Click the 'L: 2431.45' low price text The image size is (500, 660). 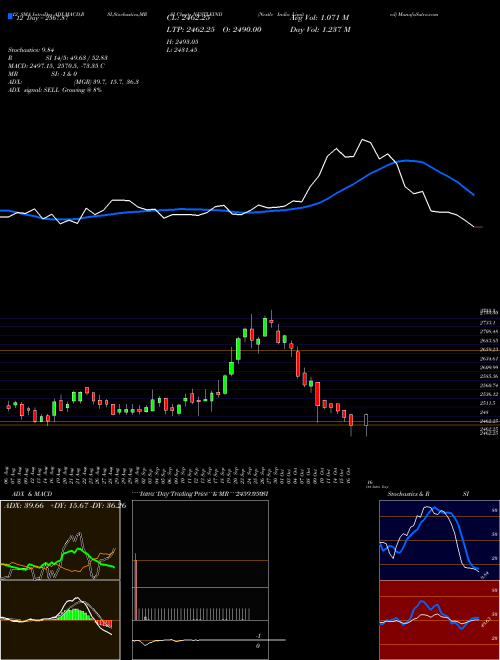[x=182, y=50]
